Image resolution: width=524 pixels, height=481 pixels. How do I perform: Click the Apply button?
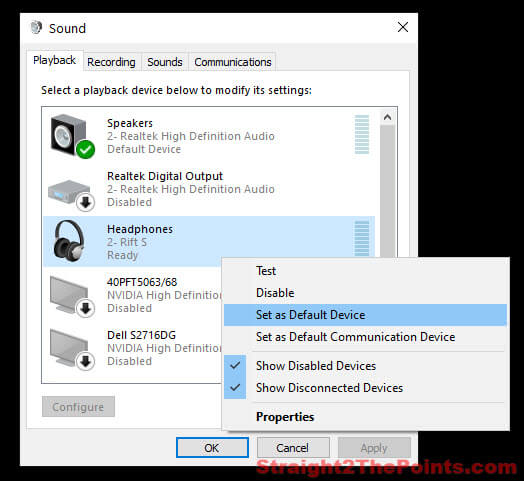coord(374,448)
